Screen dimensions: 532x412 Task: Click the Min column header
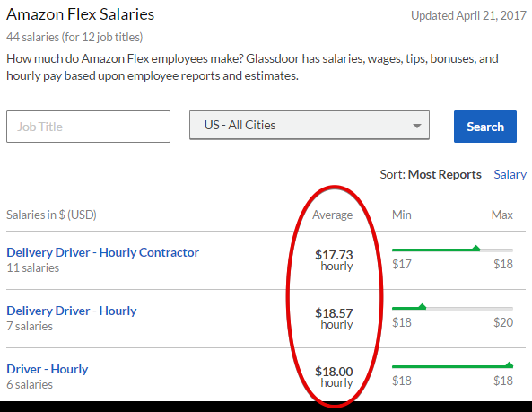pyautogui.click(x=402, y=215)
